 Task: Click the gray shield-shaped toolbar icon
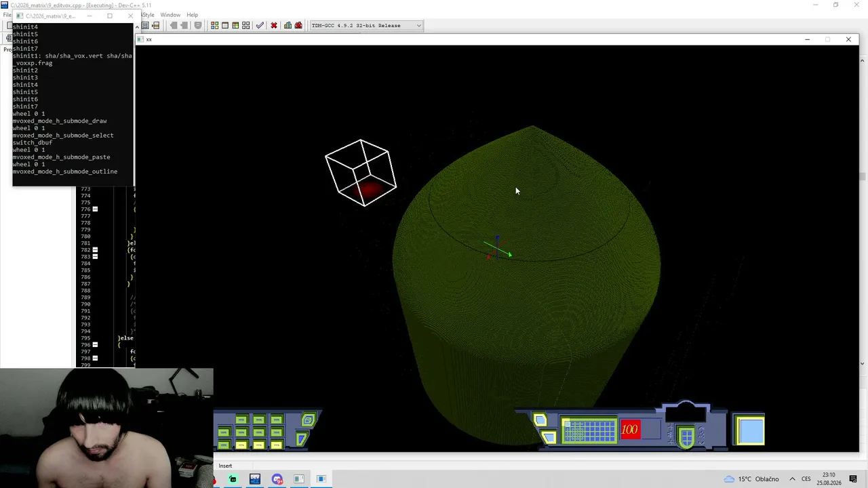(198, 25)
